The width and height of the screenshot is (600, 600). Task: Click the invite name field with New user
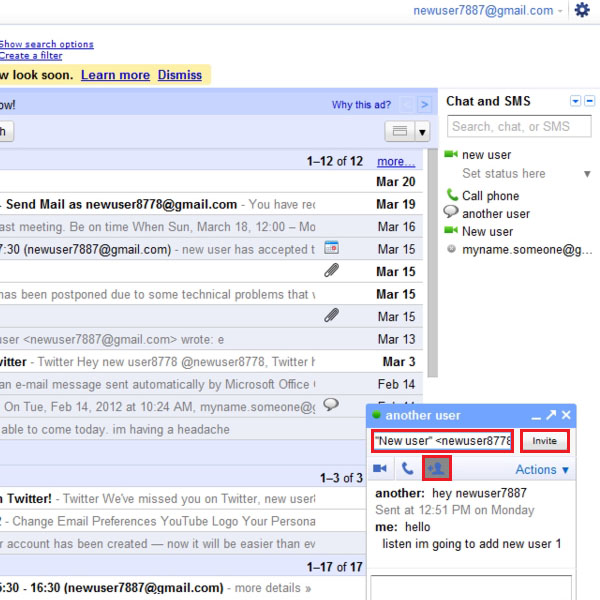442,441
